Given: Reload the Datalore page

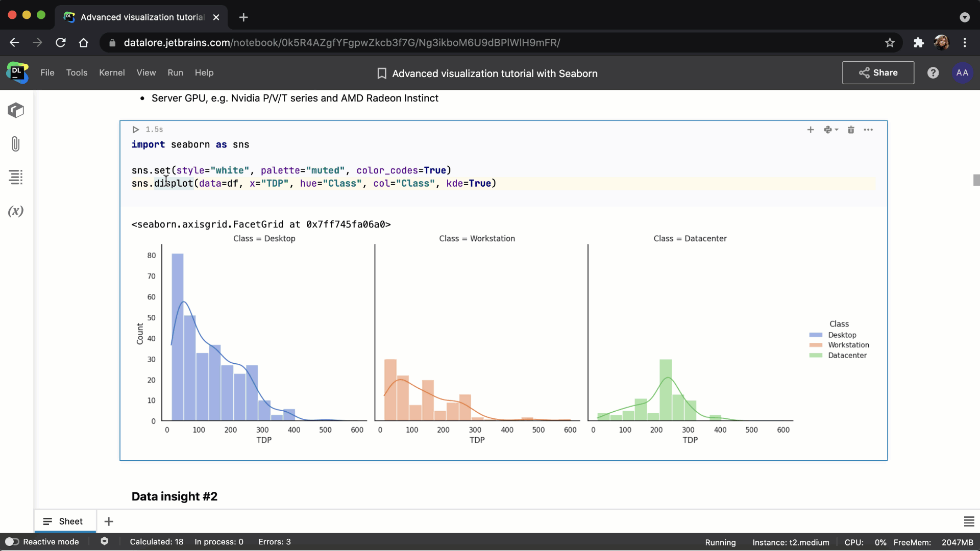Looking at the screenshot, I should point(61,43).
